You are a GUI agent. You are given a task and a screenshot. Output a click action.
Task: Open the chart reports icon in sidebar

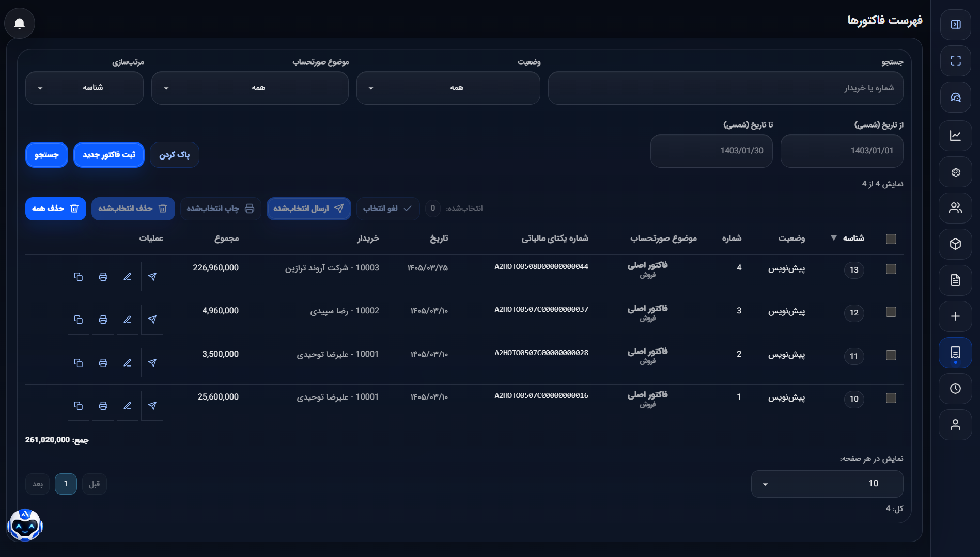coord(955,135)
